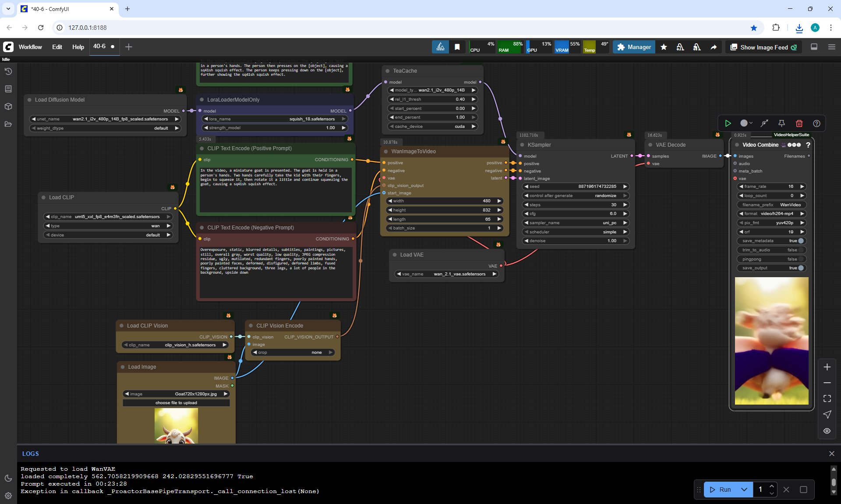The height and width of the screenshot is (504, 841).
Task: Open the node library cube icon
Action: [8, 106]
